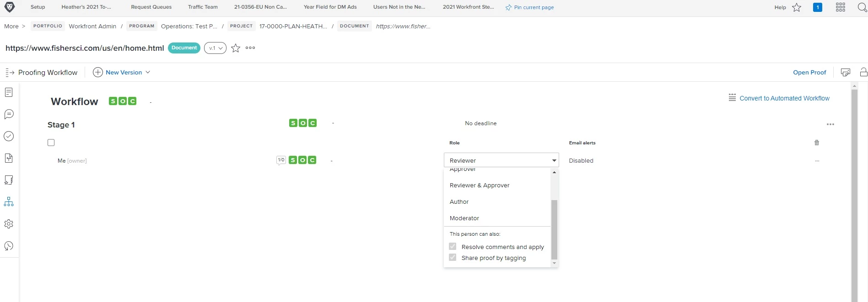Open Updates comments icon in sidebar
The height and width of the screenshot is (302, 868).
tap(9, 114)
